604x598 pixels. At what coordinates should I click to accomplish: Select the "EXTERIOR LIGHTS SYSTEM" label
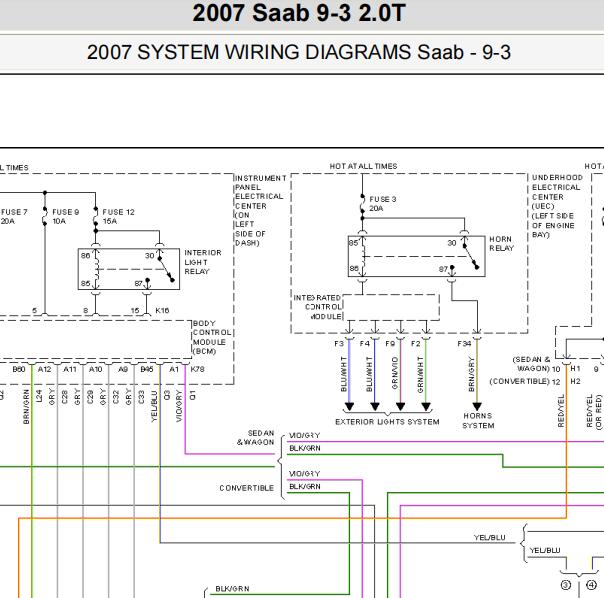(387, 422)
